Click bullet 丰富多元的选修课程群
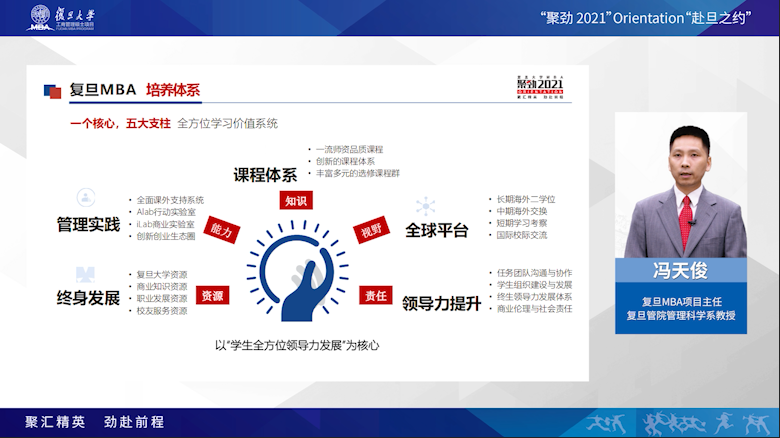The height and width of the screenshot is (438, 780). click(358, 173)
